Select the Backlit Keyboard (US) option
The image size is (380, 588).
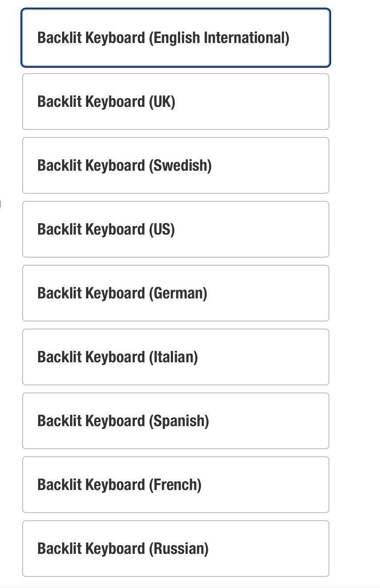[176, 229]
